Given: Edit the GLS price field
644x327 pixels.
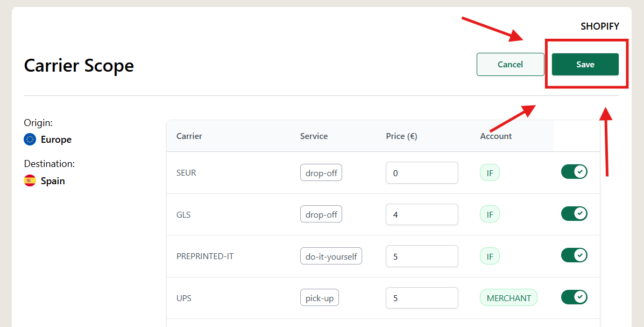Looking at the screenshot, I should [x=422, y=214].
